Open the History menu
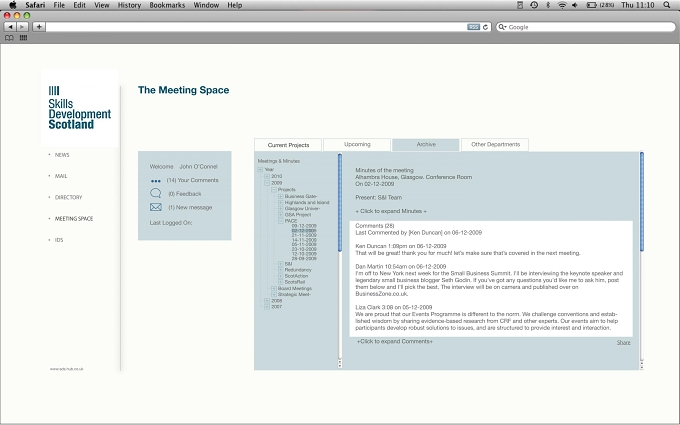Image resolution: width=680 pixels, height=425 pixels. (129, 5)
